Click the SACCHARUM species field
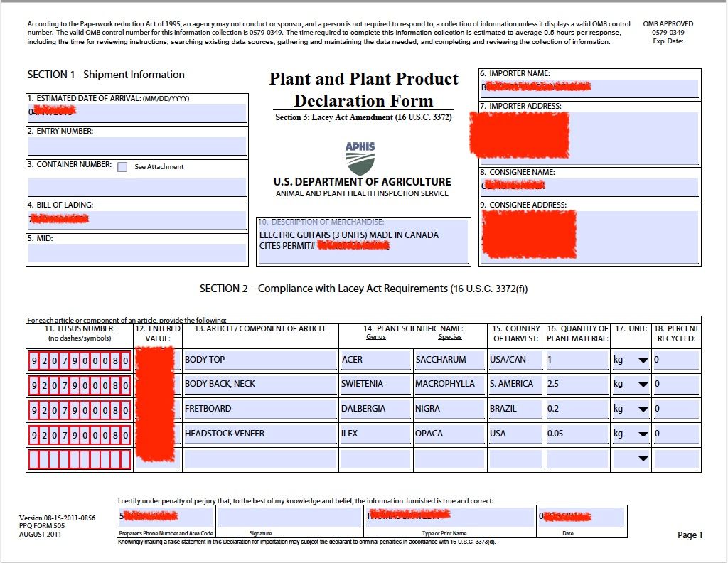 pos(449,360)
